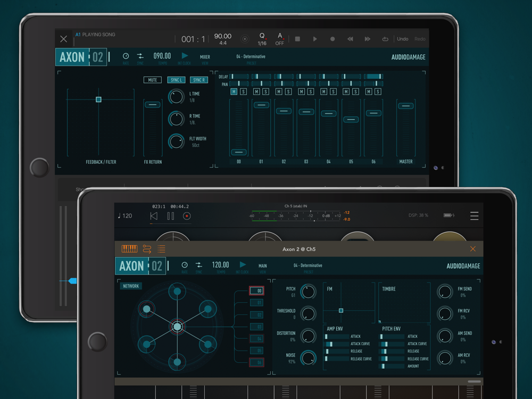The height and width of the screenshot is (399, 532).
Task: Start playback with the host transport Play triangle
Action: click(315, 39)
